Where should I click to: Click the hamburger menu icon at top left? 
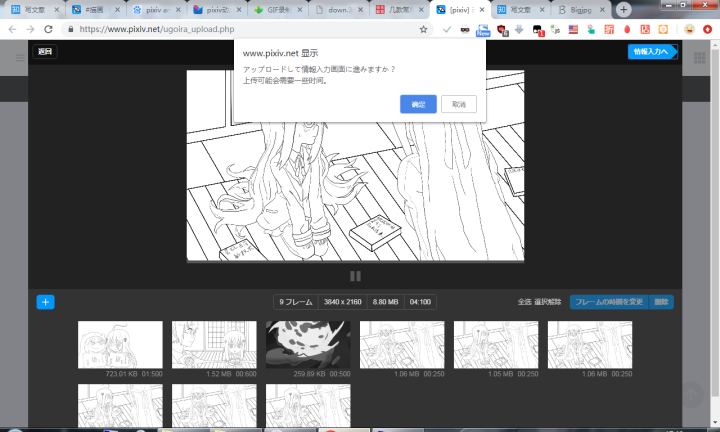tap(20, 58)
